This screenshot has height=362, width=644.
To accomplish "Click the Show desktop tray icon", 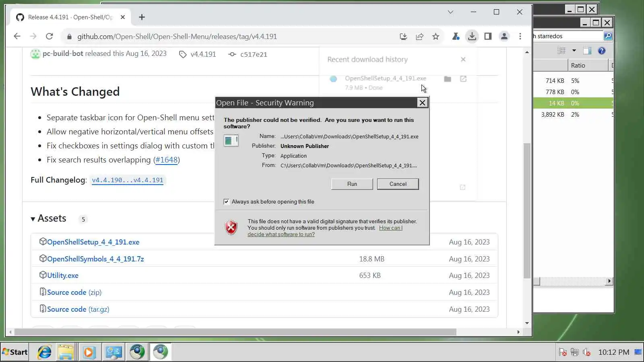I will [638, 352].
